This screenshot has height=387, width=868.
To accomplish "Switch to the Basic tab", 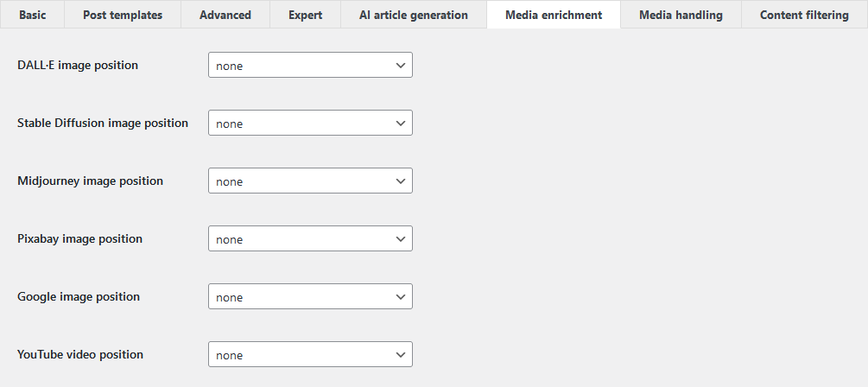I will click(32, 15).
